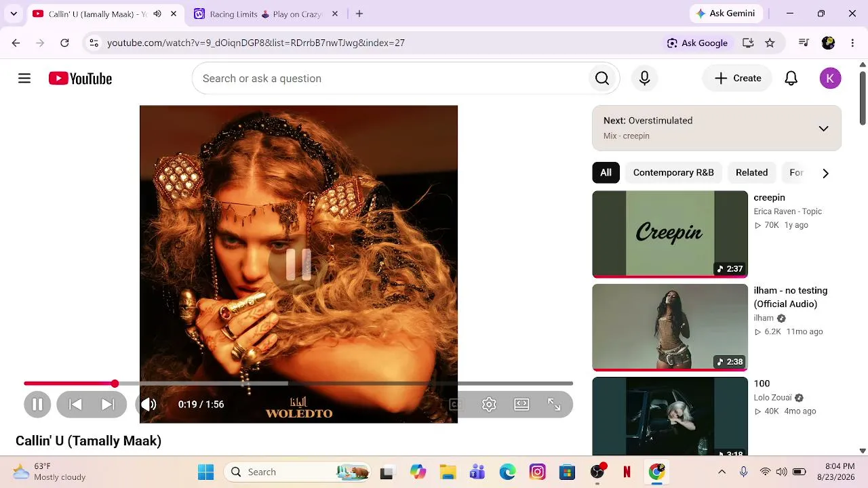The height and width of the screenshot is (488, 868).
Task: Open the '100' video by Lolo Zouaï thumbnail
Action: (x=670, y=416)
